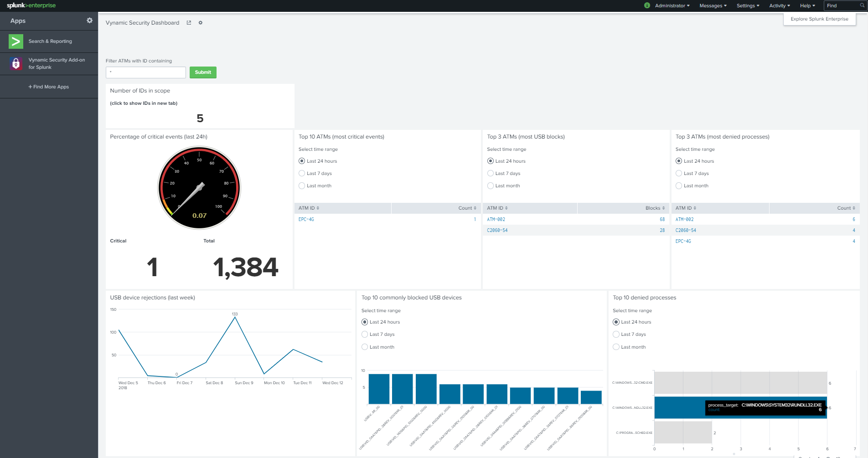
Task: Open the Apps settings gear
Action: 89,21
